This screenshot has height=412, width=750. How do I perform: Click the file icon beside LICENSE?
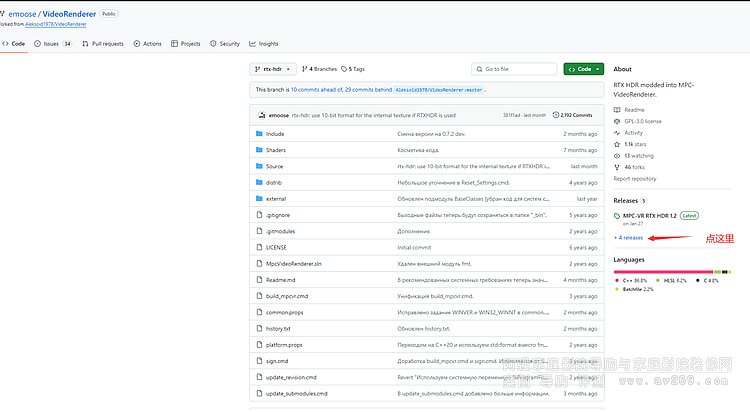tap(258, 246)
